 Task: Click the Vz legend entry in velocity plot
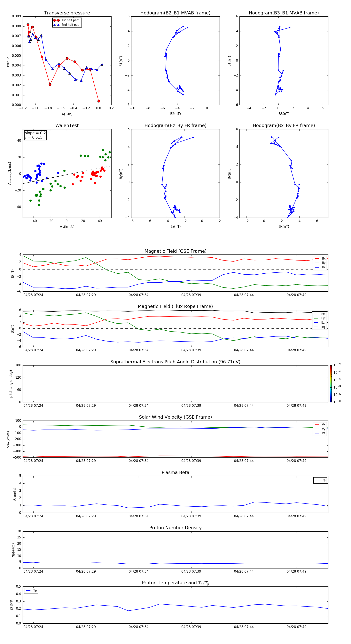pyautogui.click(x=320, y=433)
